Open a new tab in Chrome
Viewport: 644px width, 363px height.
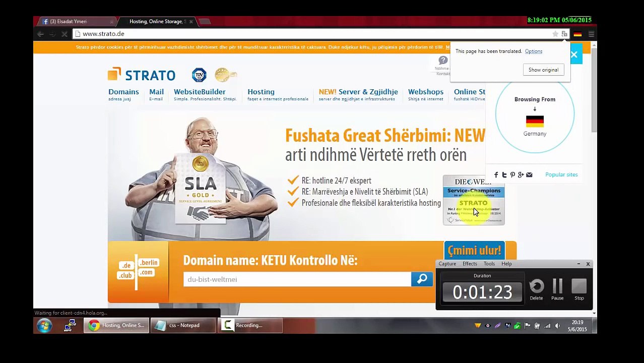pyautogui.click(x=205, y=21)
